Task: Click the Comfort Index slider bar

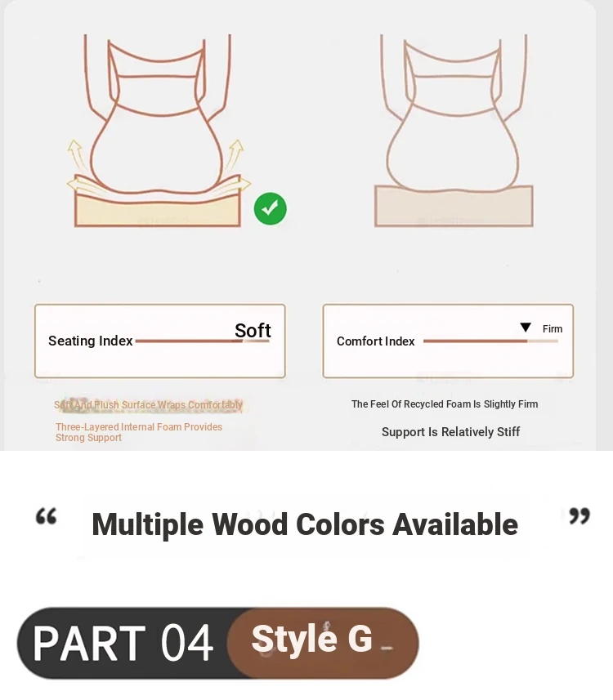Action: (x=490, y=341)
